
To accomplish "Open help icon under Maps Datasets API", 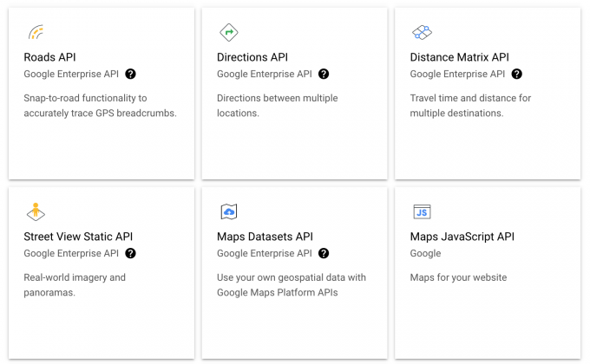I will click(324, 253).
